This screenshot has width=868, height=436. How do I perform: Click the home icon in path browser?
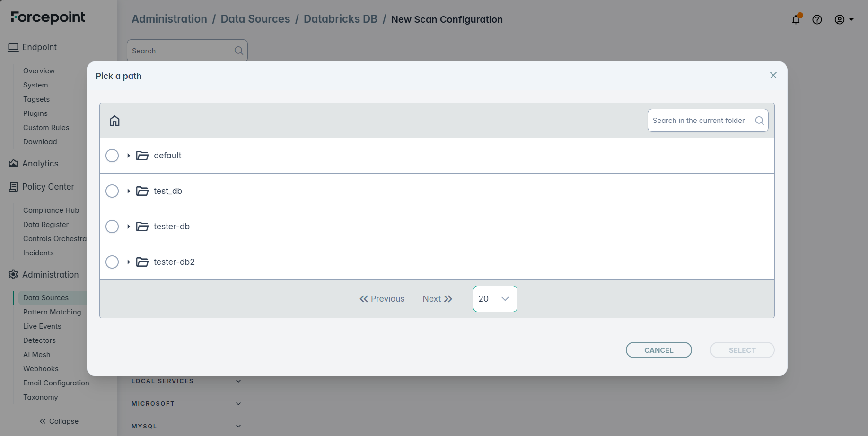point(114,121)
